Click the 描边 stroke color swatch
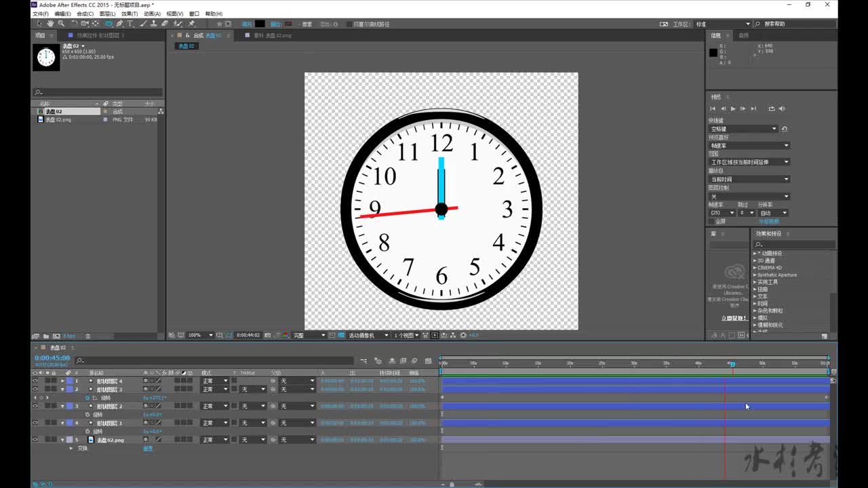The image size is (868, 488). pos(288,24)
